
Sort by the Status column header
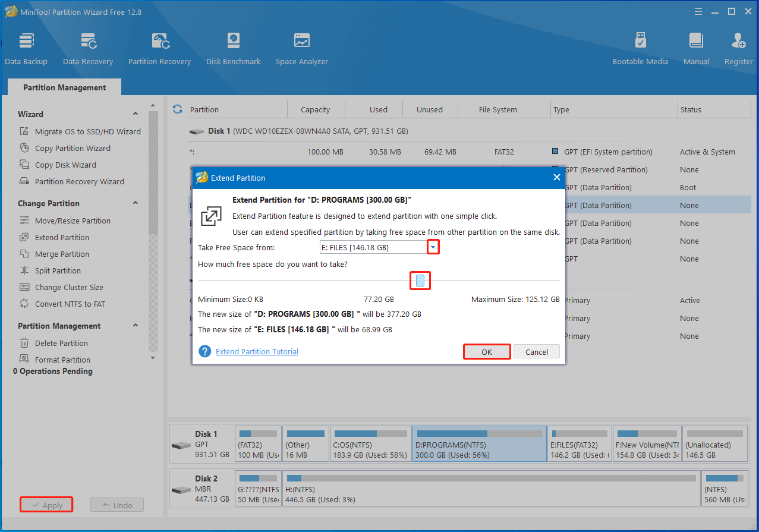point(714,109)
